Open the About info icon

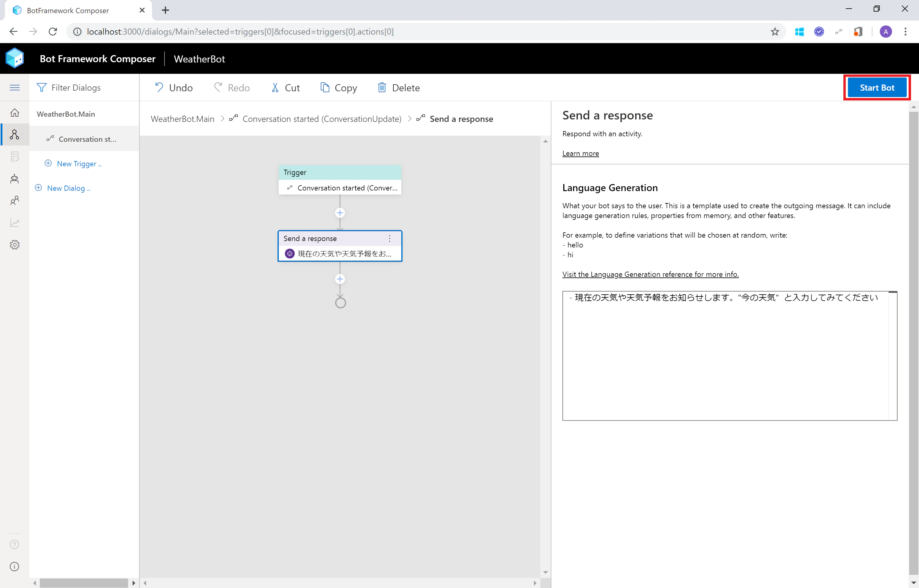pos(14,567)
